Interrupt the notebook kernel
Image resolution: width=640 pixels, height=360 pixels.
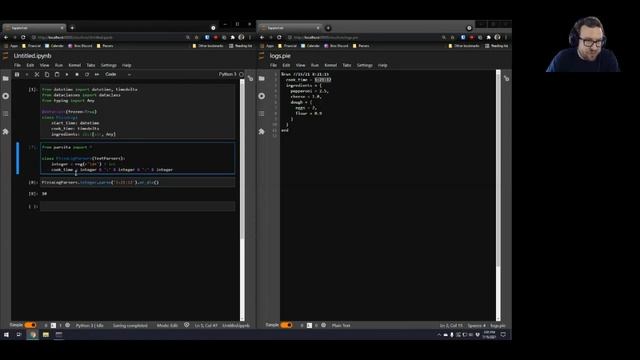pyautogui.click(x=77, y=75)
